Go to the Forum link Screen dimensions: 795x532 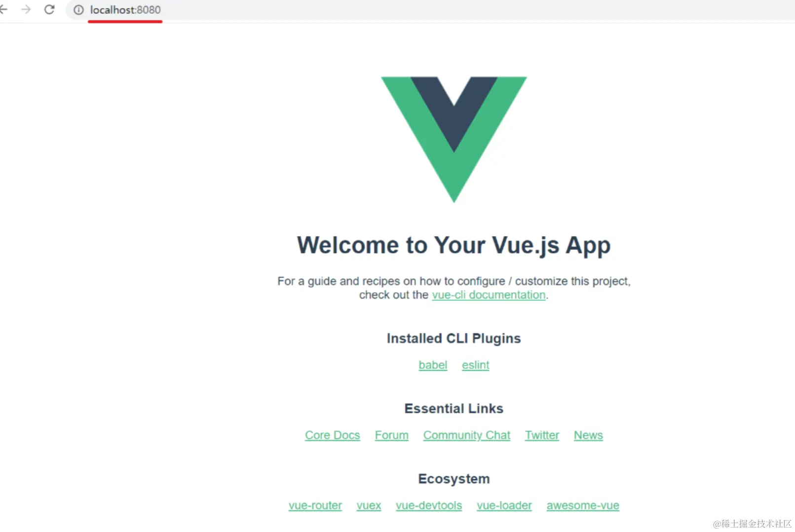point(391,435)
